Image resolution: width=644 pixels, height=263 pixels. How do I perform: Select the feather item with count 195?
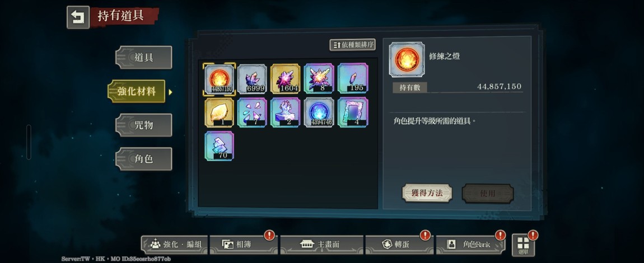tap(353, 78)
